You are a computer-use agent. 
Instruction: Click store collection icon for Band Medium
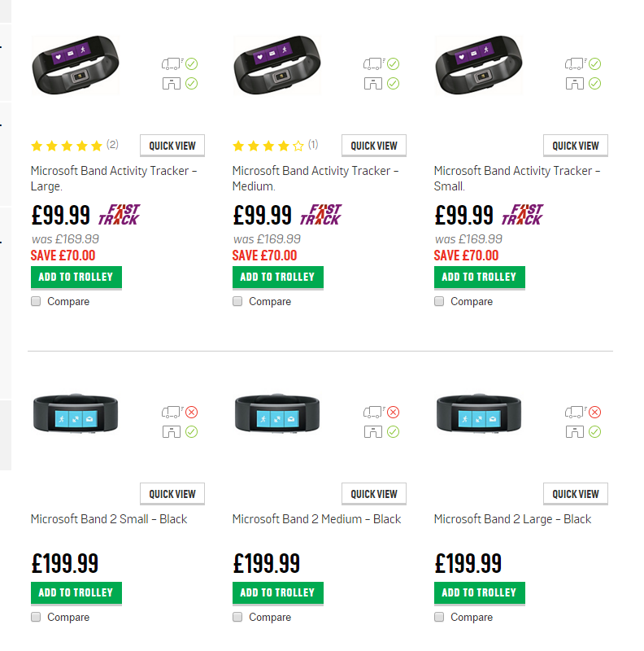tap(372, 84)
